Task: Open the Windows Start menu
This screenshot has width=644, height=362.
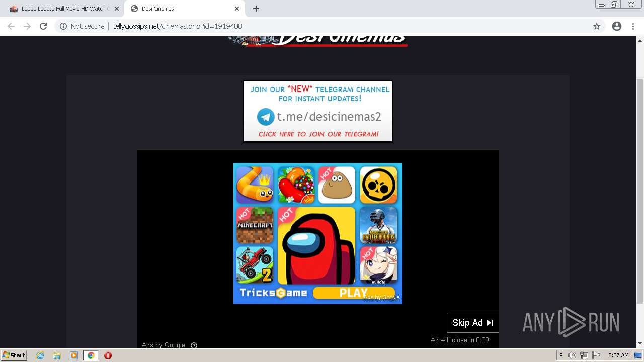Action: point(14,355)
